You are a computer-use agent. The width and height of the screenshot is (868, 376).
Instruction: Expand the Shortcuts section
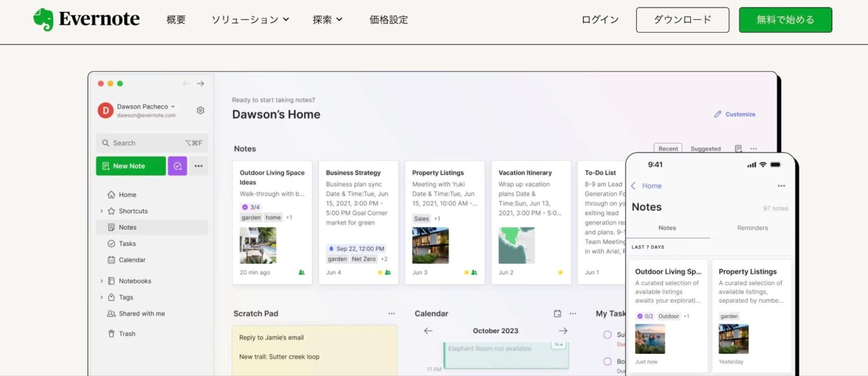102,211
